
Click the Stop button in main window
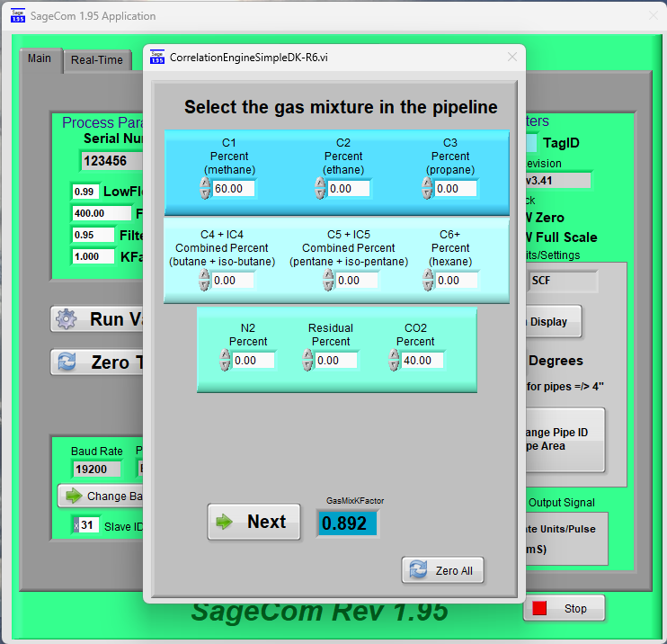click(x=564, y=608)
